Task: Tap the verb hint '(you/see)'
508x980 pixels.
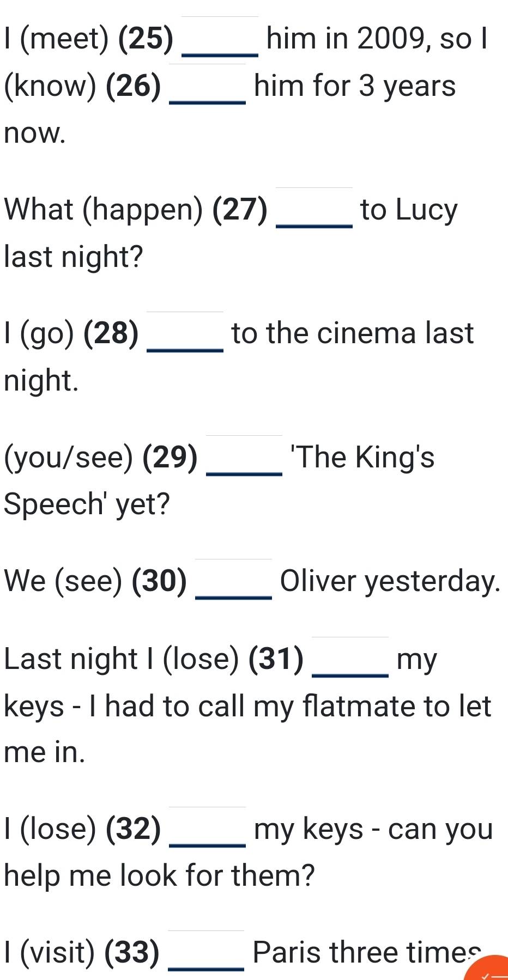Action: [x=68, y=458]
